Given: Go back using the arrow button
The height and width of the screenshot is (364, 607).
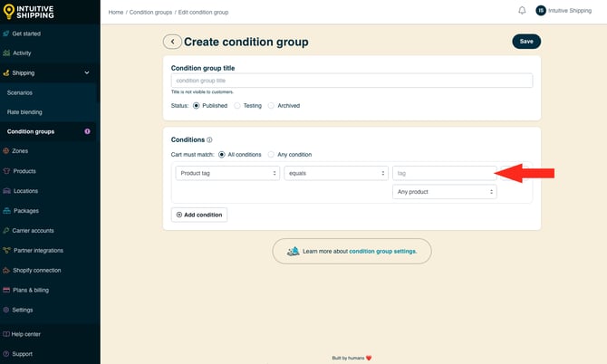Looking at the screenshot, I should click(172, 42).
